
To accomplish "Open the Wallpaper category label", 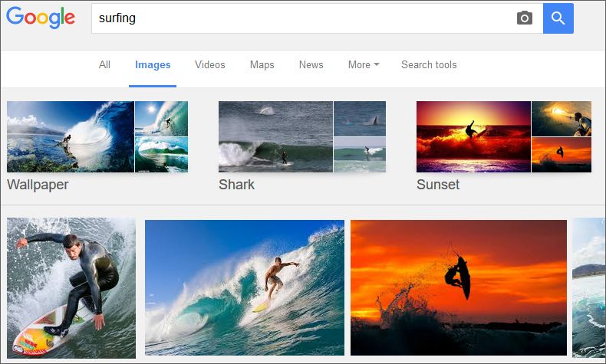I will tap(38, 185).
